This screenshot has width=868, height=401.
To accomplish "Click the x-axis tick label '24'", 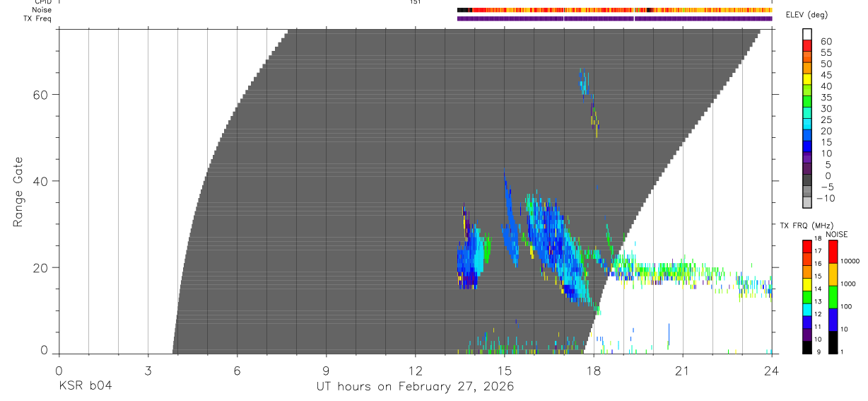I will (771, 370).
